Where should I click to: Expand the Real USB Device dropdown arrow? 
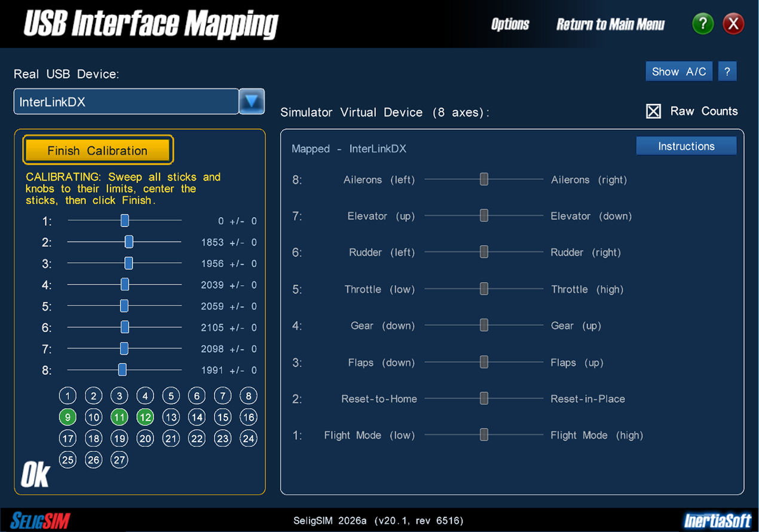click(252, 102)
